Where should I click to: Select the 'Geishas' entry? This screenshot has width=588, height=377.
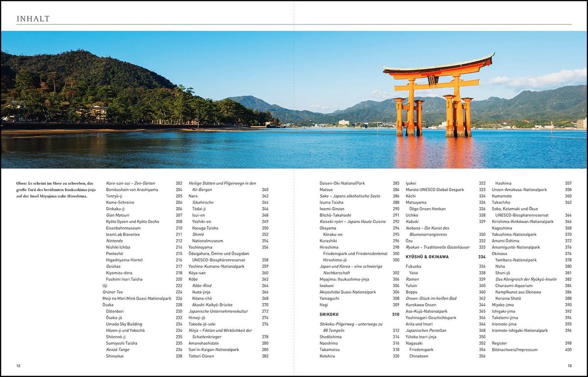click(x=114, y=266)
